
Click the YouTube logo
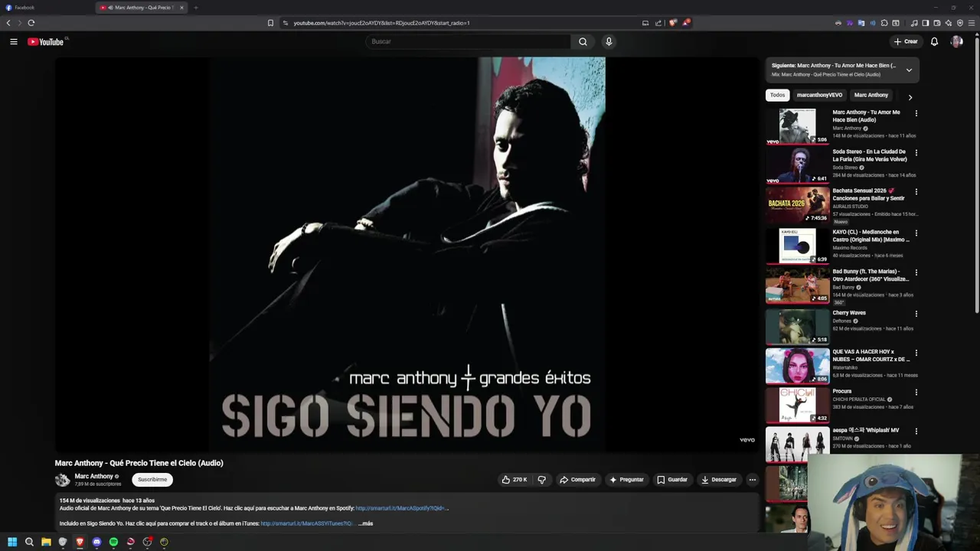pos(46,41)
